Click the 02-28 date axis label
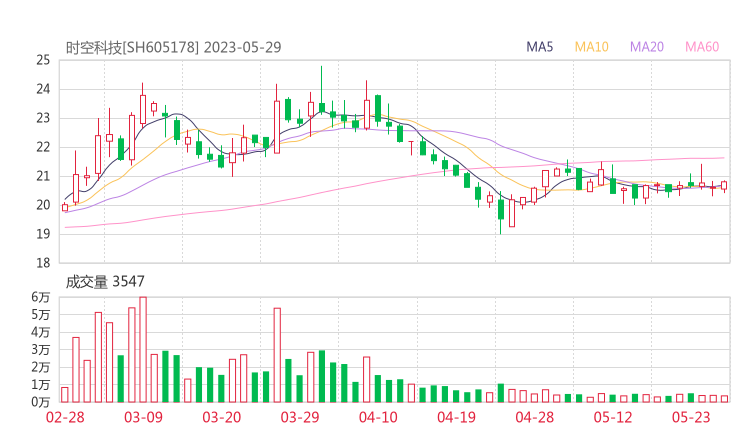Image resolution: width=740 pixels, height=440 pixels. click(65, 417)
